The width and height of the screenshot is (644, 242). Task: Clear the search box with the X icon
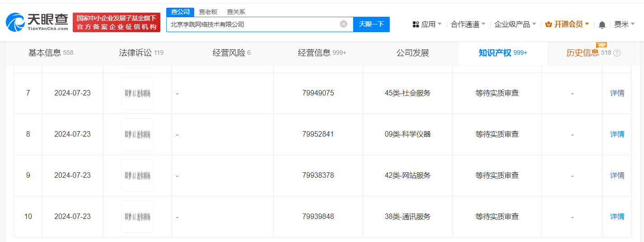pos(344,24)
